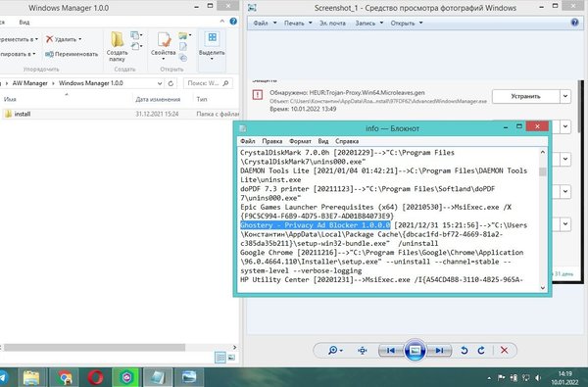
Task: Open Свойства properties in Explorer ribbon
Action: (x=163, y=46)
